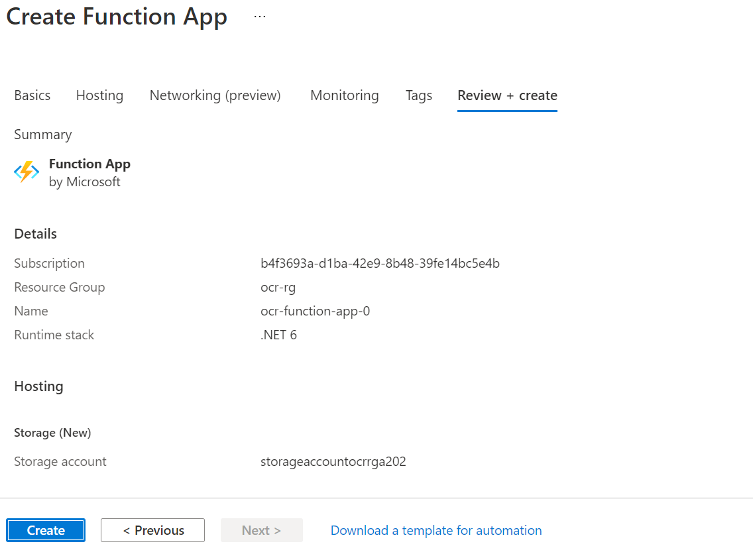
Task: Click the Summary heading
Action: pos(42,135)
